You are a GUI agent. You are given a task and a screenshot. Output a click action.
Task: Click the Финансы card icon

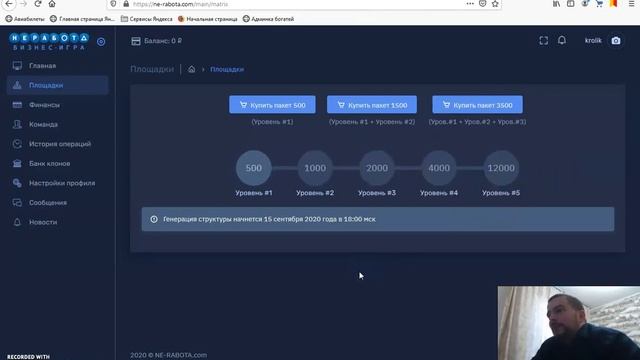coord(17,105)
